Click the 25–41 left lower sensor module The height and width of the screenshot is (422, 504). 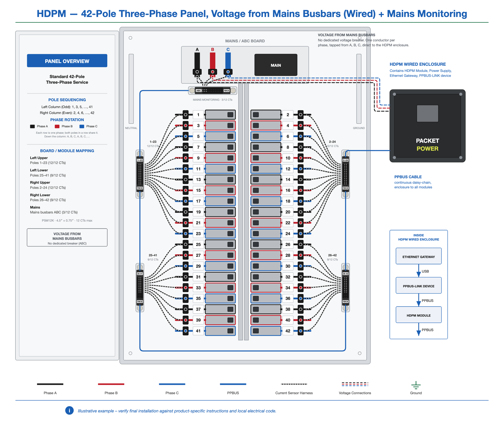coord(140,288)
